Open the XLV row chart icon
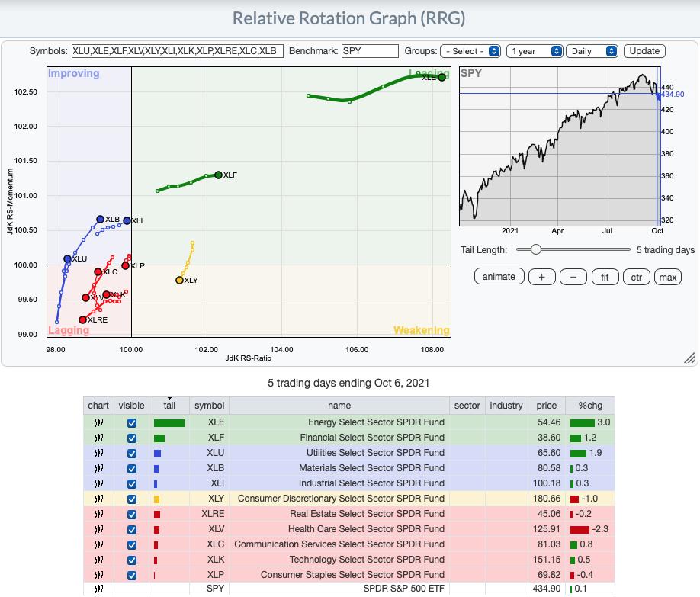Screen dimensions: 700x597 pyautogui.click(x=98, y=529)
